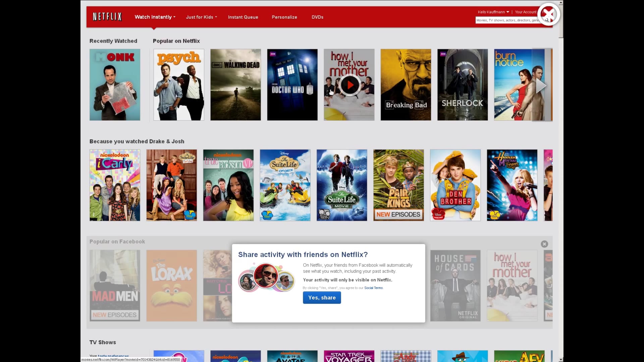Open the DVDs tab
Screen dimensions: 644x362
[317, 17]
